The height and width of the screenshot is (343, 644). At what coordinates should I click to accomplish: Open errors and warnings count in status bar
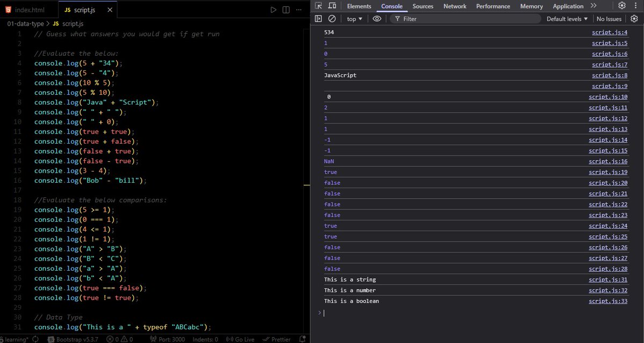coord(120,339)
